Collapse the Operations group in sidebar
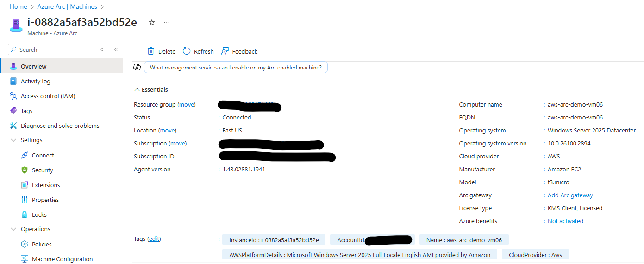Screen dimensions: 644x264 (x=13, y=229)
